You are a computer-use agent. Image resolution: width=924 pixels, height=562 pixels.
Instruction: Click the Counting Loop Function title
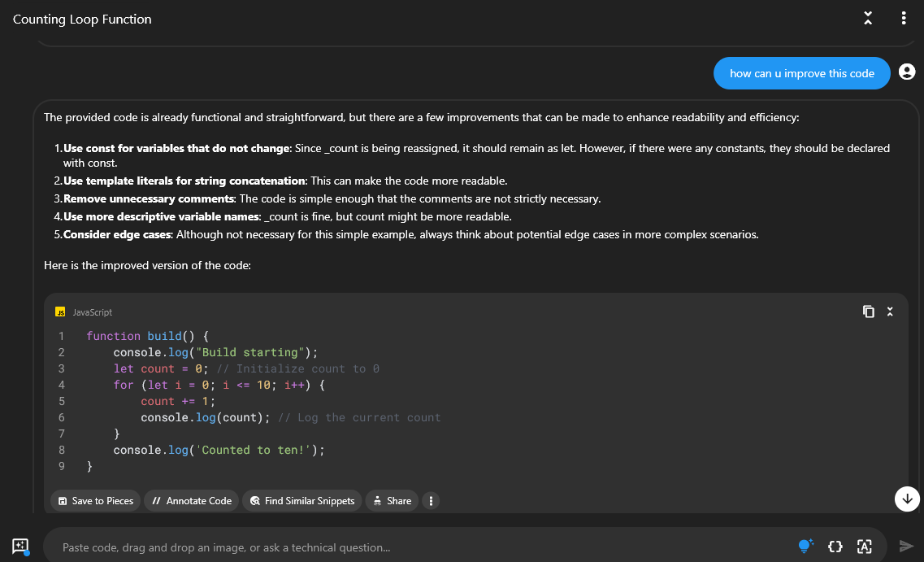82,20
